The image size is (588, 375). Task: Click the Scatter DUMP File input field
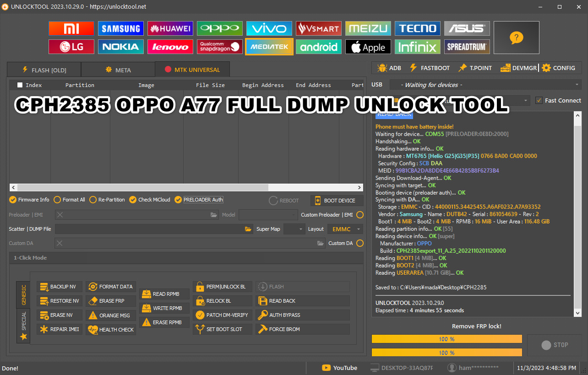point(154,229)
